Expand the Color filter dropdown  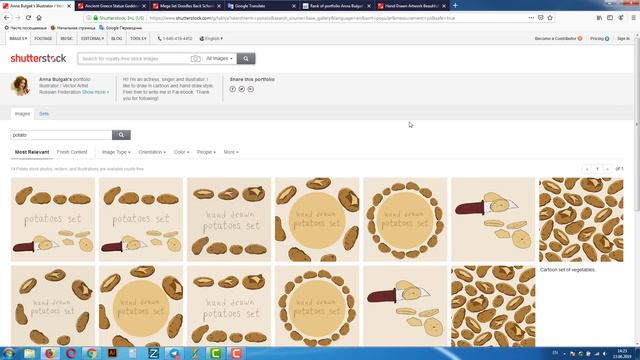coord(181,152)
